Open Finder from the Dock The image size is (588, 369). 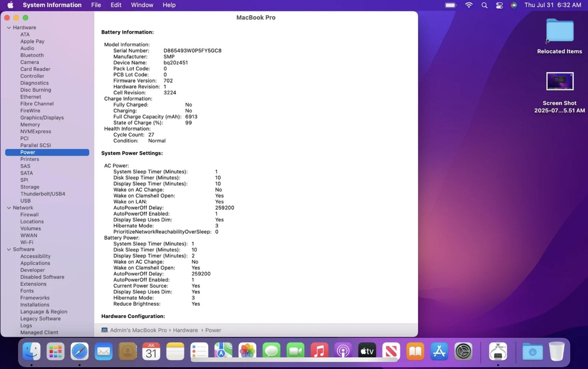click(x=31, y=351)
